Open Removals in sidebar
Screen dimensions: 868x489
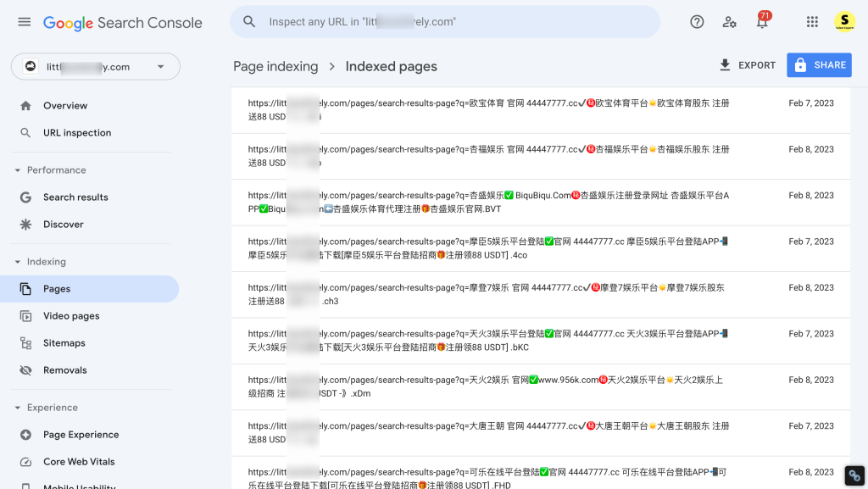(x=90, y=370)
